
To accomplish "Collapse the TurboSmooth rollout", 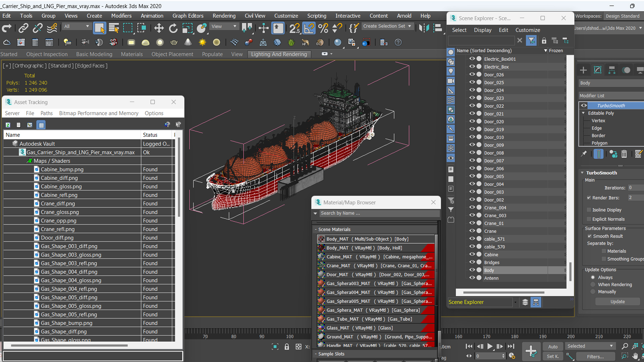I will pos(582,173).
